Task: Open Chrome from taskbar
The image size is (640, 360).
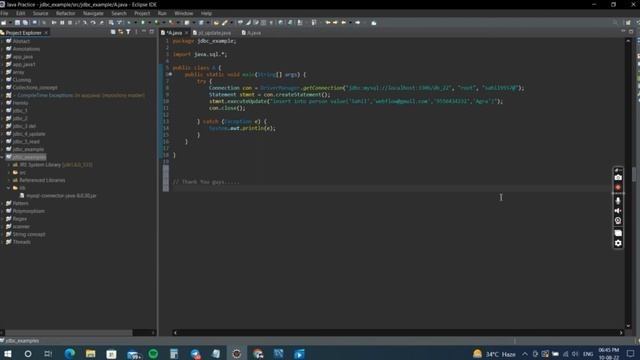Action: coord(258,353)
